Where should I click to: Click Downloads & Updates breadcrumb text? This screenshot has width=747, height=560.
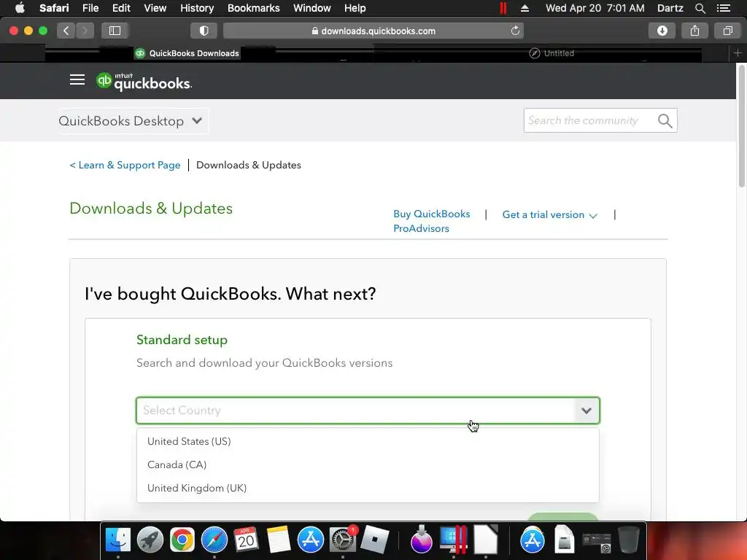coord(249,166)
